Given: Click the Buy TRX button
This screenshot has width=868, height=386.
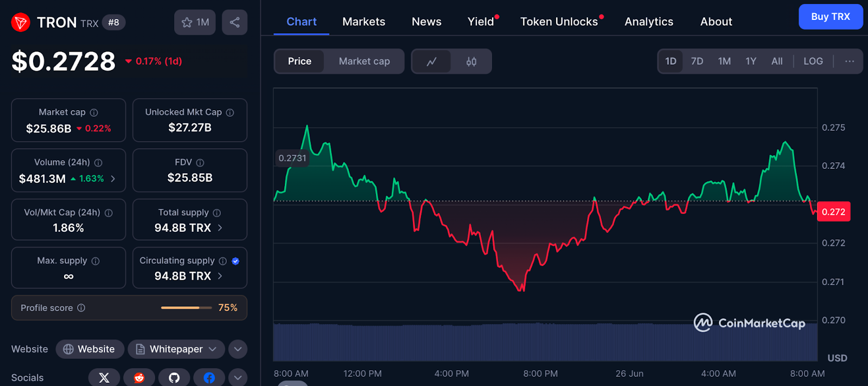Looking at the screenshot, I should pos(831,17).
